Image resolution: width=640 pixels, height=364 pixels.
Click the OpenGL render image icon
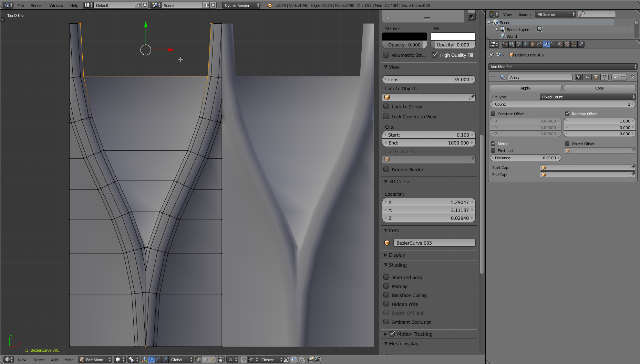point(311,360)
